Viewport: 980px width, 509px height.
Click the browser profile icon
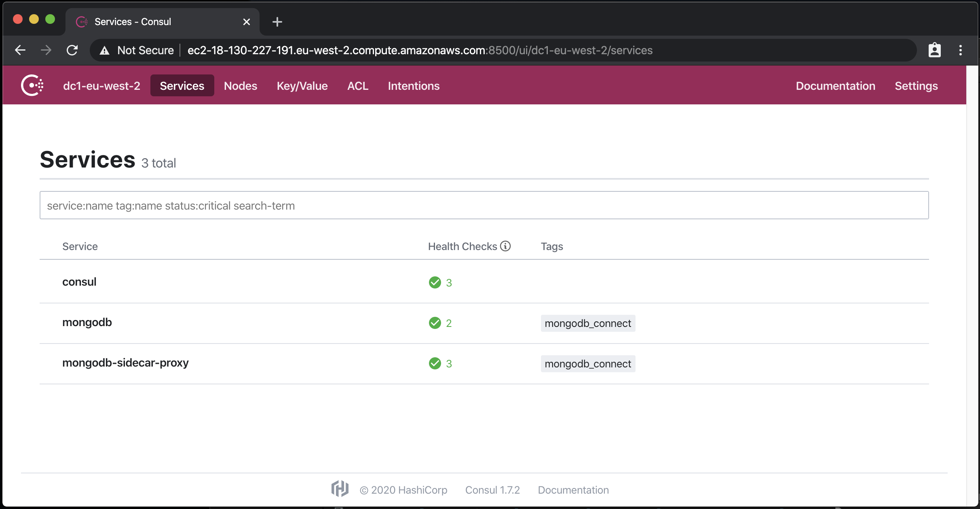click(x=934, y=50)
